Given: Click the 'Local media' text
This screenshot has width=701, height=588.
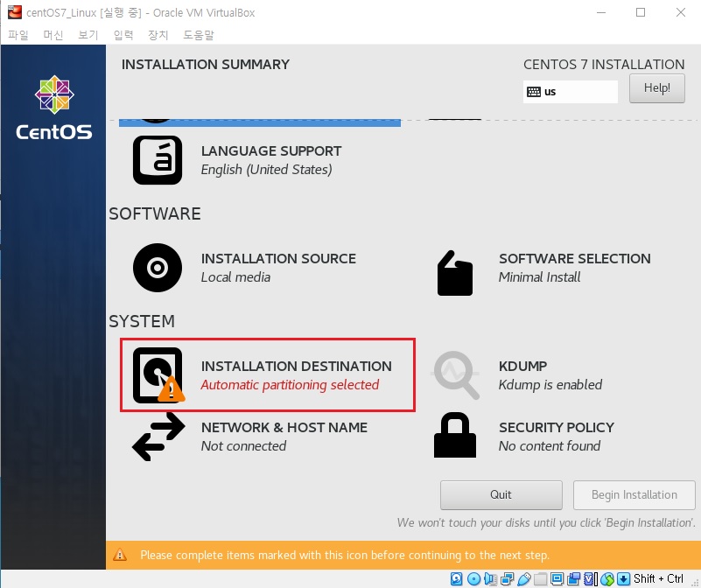Looking at the screenshot, I should (235, 277).
